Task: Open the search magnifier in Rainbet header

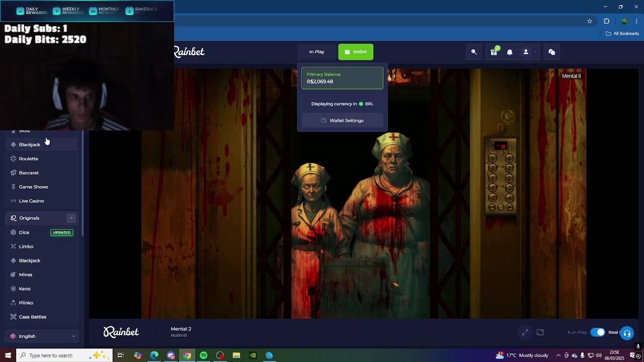Action: point(474,52)
